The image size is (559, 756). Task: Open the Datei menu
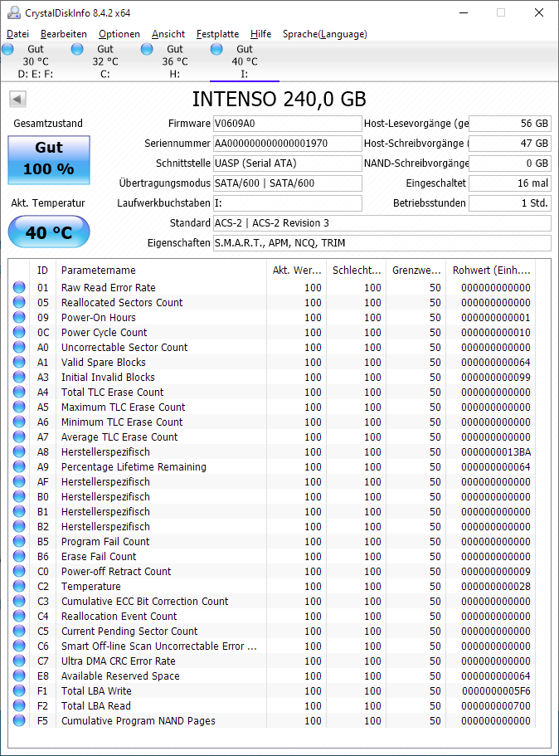(17, 34)
